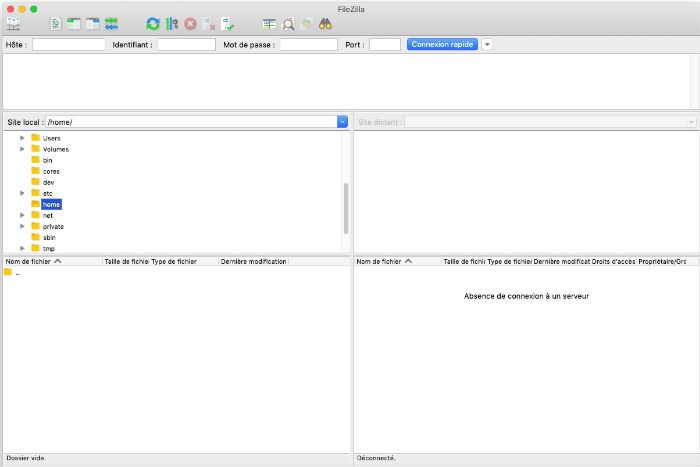This screenshot has height=467, width=700.
Task: Toggle synchronized browsing icon
Action: click(x=307, y=24)
